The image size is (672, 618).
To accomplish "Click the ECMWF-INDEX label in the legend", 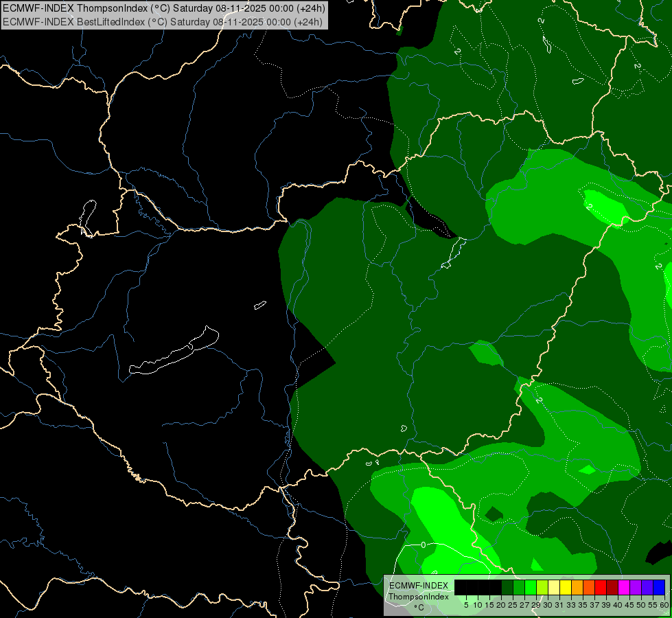I will [418, 585].
